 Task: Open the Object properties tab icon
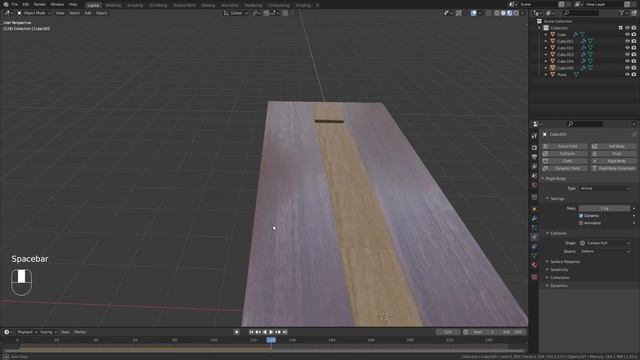[534, 209]
